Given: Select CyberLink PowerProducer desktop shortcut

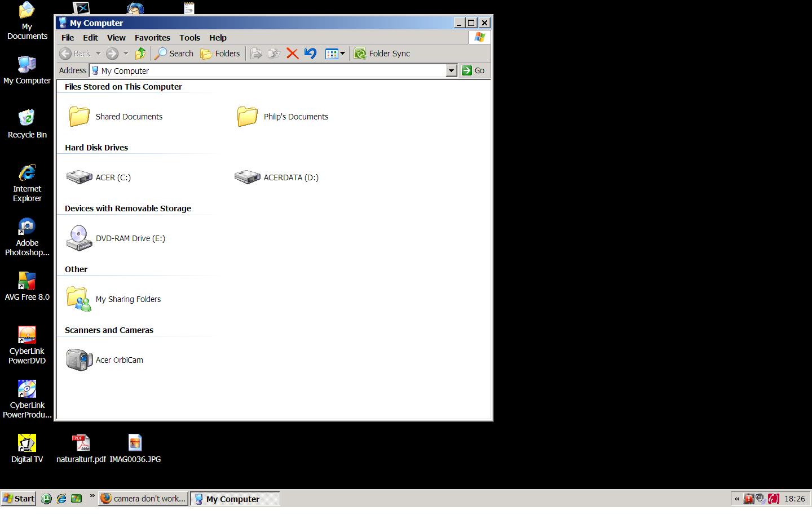Looking at the screenshot, I should pyautogui.click(x=27, y=399).
